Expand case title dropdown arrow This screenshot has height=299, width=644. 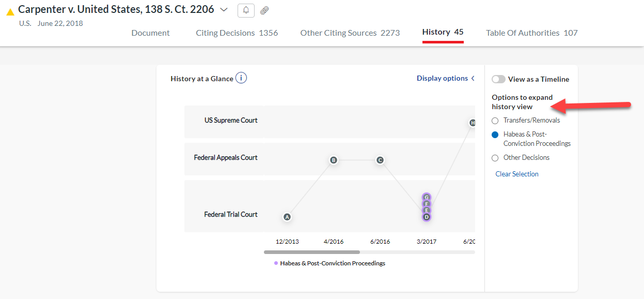[224, 10]
